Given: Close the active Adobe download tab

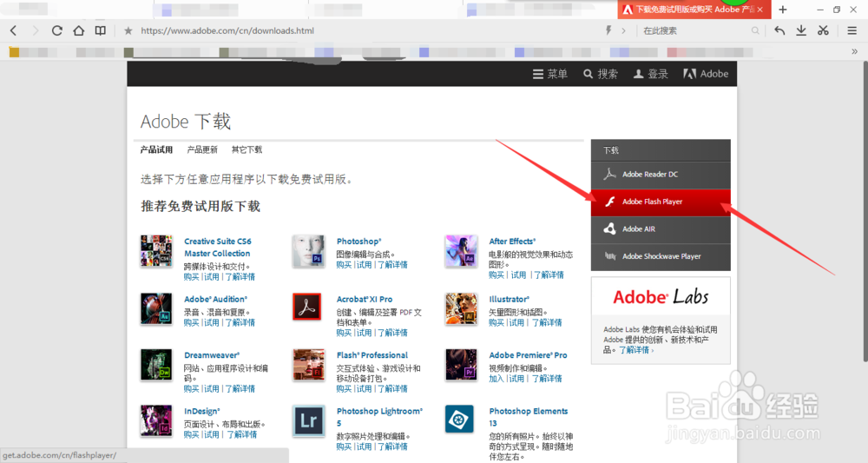Looking at the screenshot, I should coord(760,10).
